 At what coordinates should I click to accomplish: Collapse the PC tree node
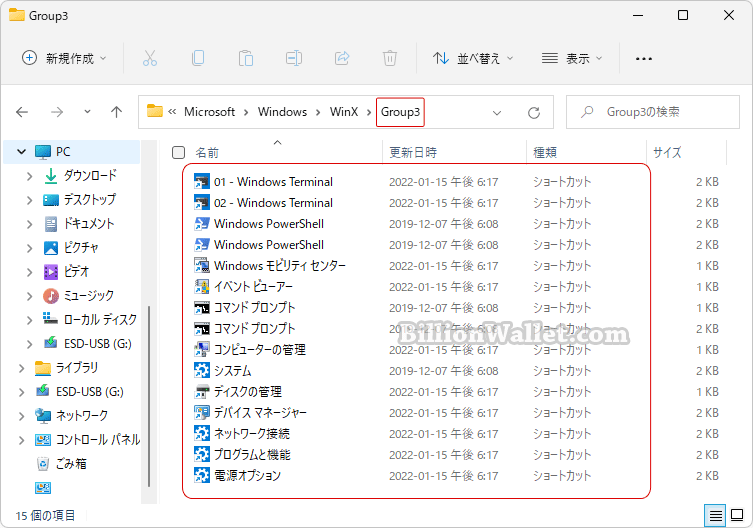(x=21, y=152)
